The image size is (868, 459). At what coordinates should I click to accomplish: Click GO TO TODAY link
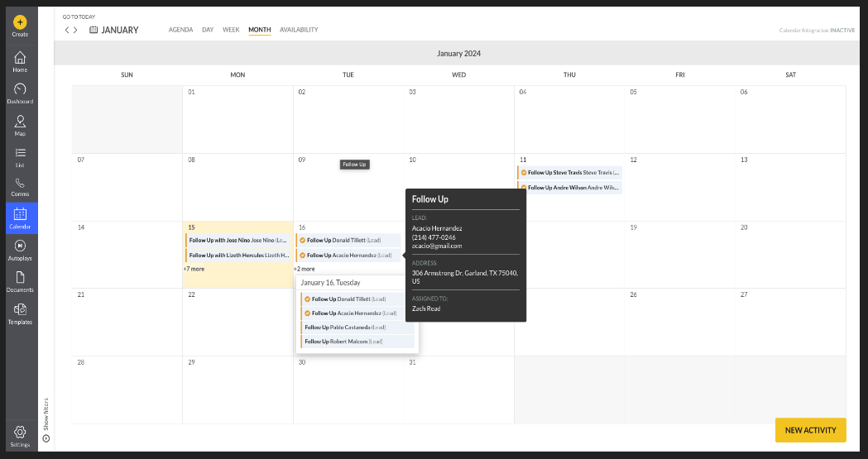[x=79, y=17]
